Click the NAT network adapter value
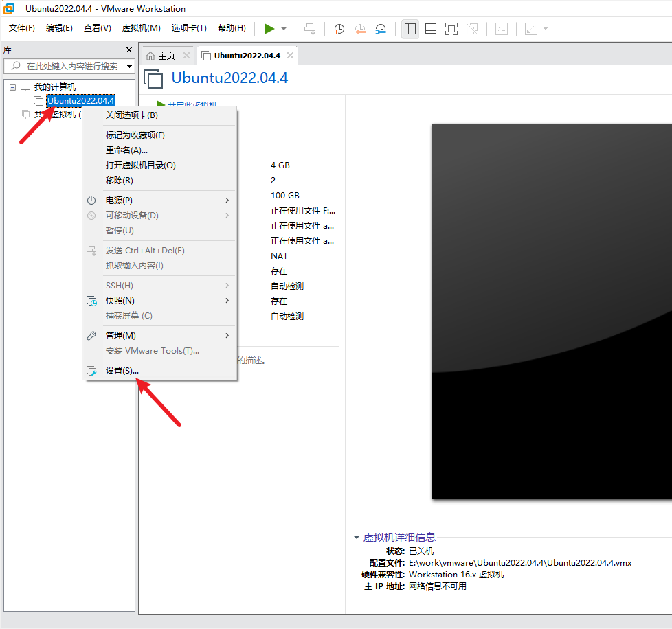Screen dimensions: 672x629 (280, 256)
